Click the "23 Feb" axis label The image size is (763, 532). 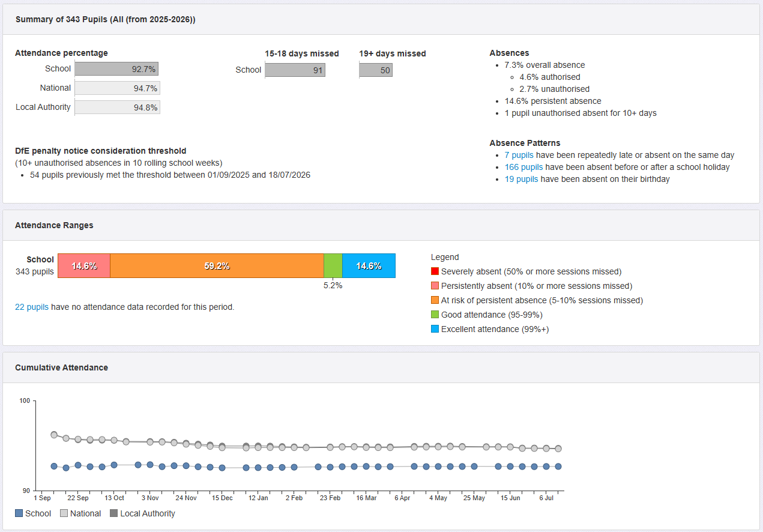click(x=330, y=498)
